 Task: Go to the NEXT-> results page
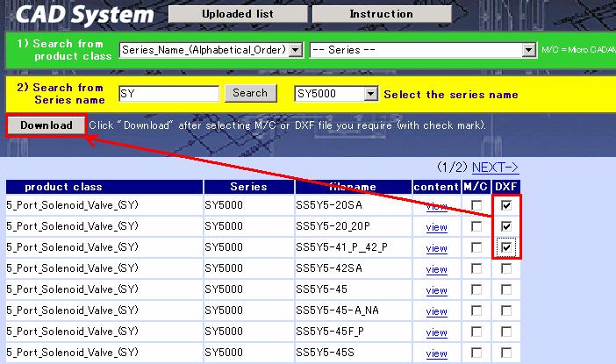click(495, 167)
